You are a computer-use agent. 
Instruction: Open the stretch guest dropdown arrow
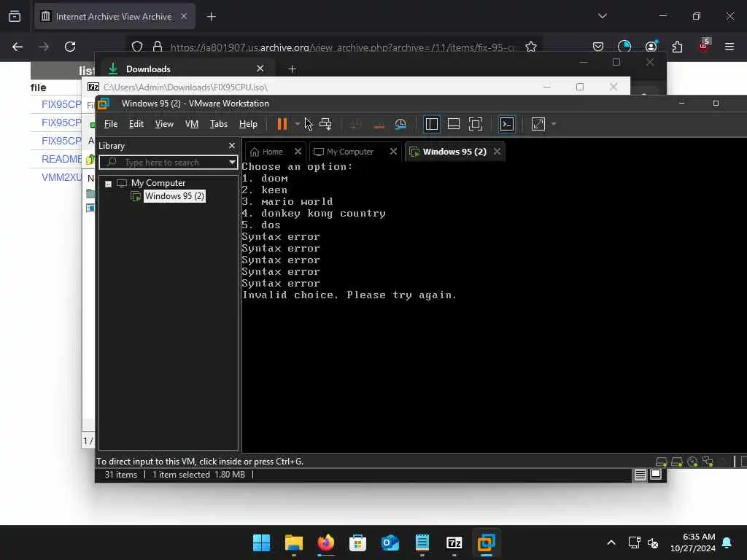[553, 124]
